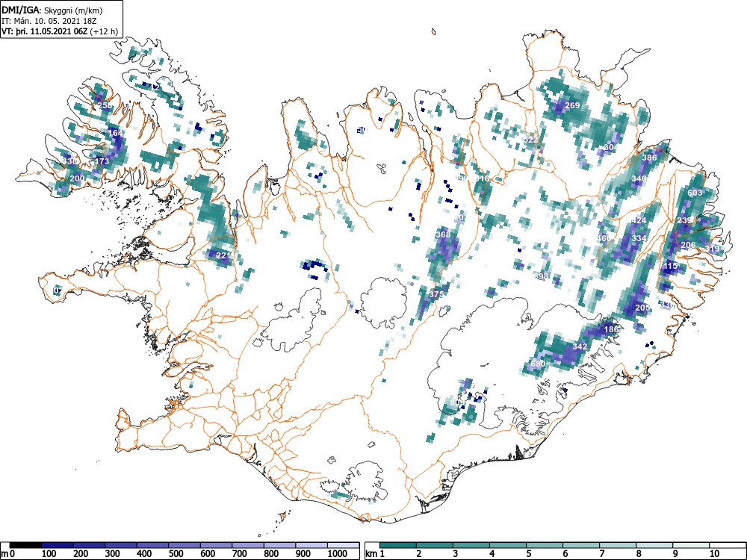Click the map value 680
Image resolution: width=747 pixels, height=560 pixels.
pyautogui.click(x=537, y=364)
